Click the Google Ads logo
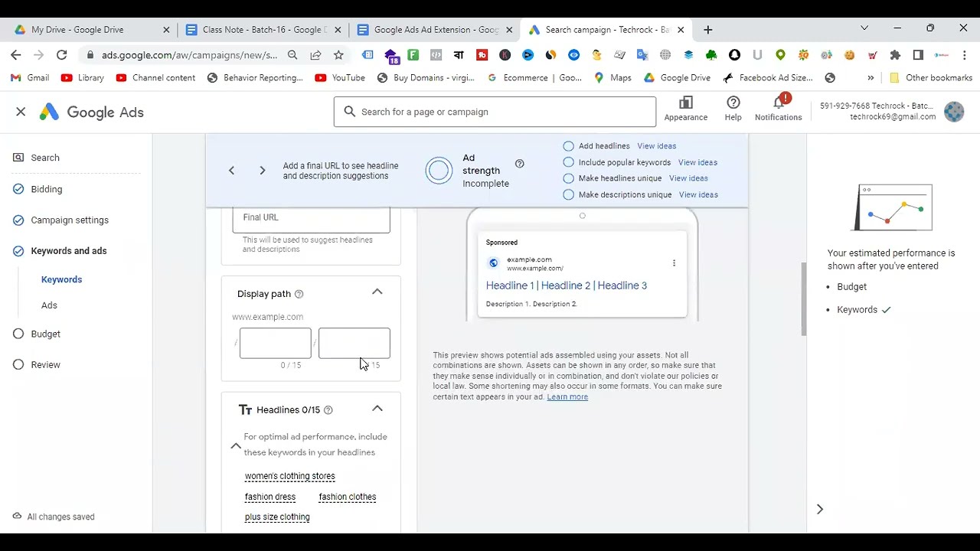 (x=91, y=112)
